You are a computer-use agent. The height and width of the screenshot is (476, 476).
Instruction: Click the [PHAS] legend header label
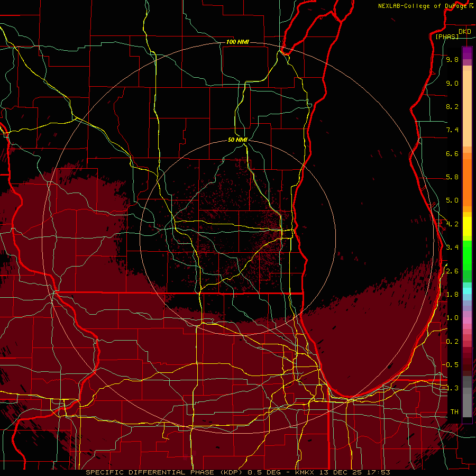click(x=447, y=36)
